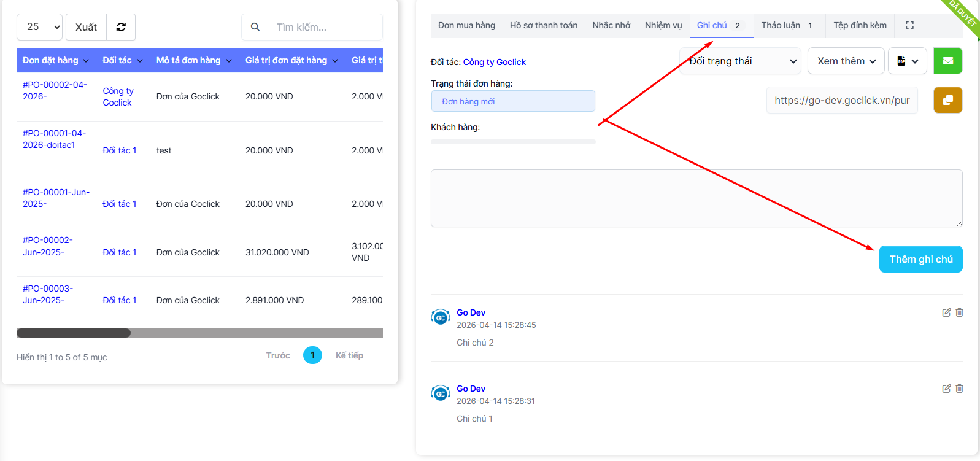This screenshot has width=980, height=461.
Task: Delete the 'Ghi chú 2' note
Action: click(959, 312)
